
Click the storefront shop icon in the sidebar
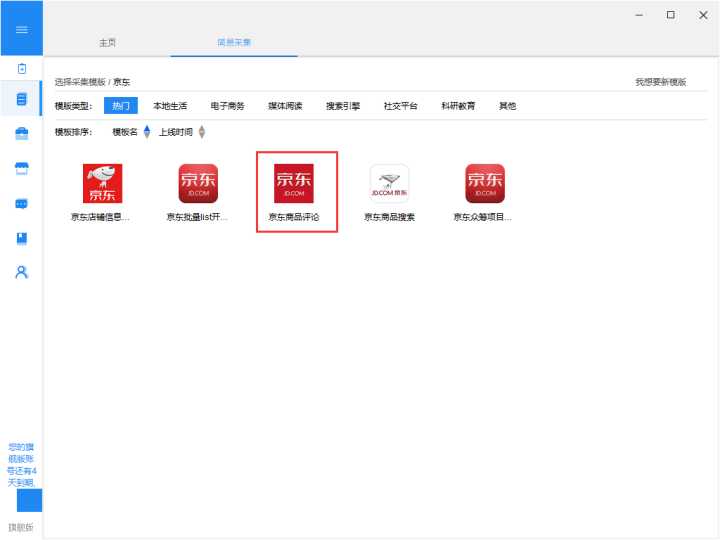click(21, 168)
